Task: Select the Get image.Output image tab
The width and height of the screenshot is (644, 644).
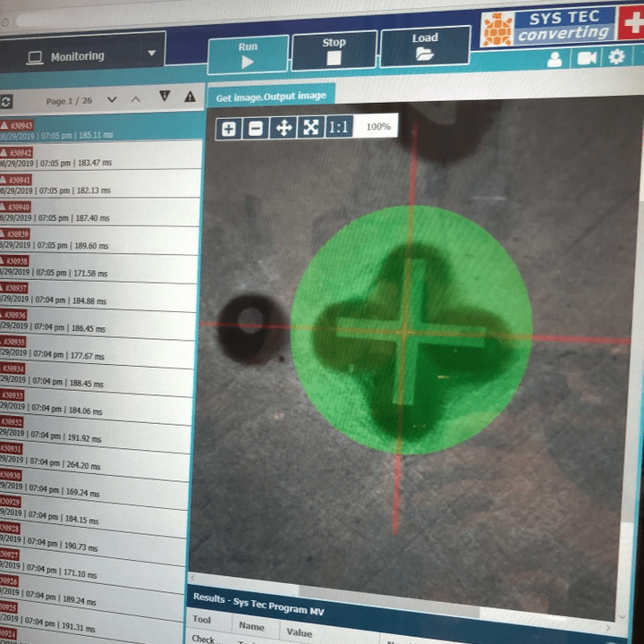Action: (x=272, y=97)
